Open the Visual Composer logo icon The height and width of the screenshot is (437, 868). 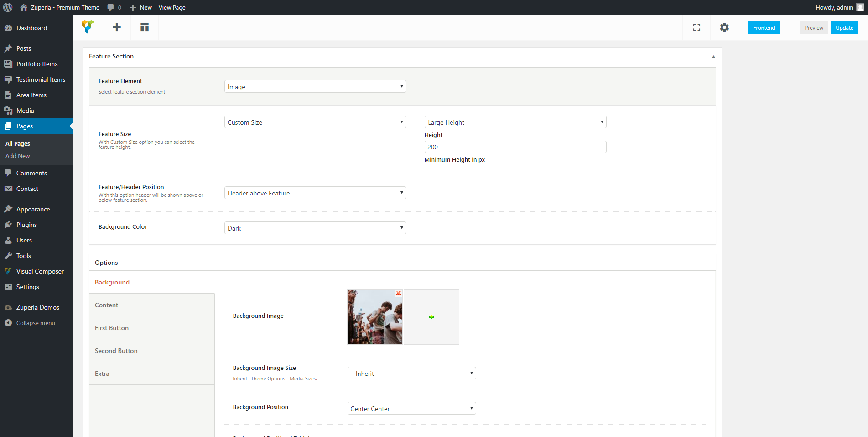click(88, 27)
